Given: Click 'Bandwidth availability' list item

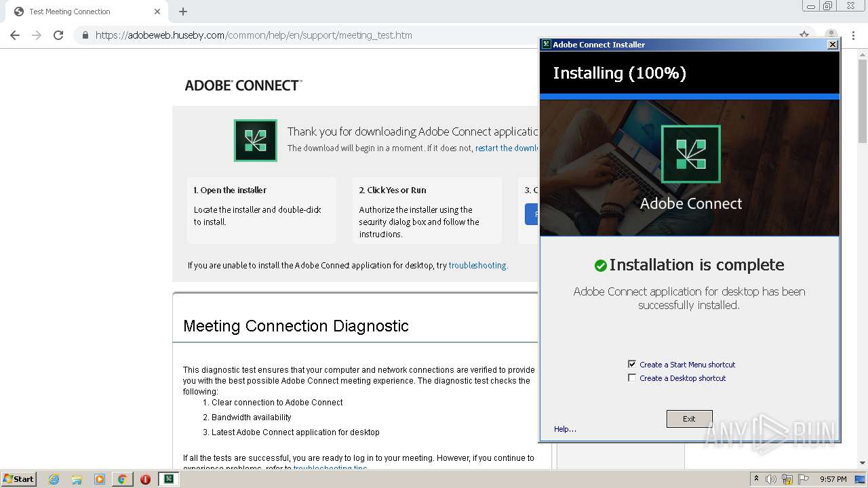Looking at the screenshot, I should click(252, 418).
